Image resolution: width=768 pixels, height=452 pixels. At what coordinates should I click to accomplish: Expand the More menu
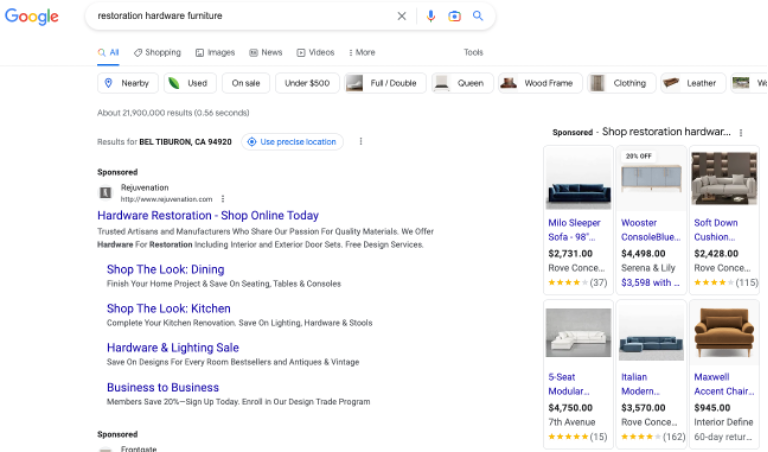[362, 52]
